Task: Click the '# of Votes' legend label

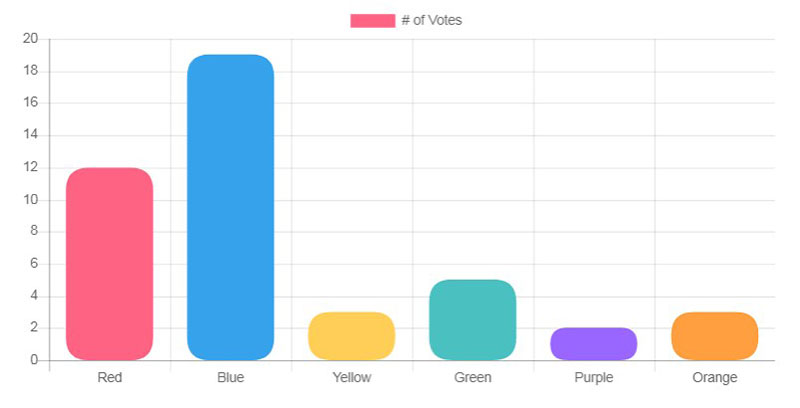Action: pyautogui.click(x=432, y=20)
